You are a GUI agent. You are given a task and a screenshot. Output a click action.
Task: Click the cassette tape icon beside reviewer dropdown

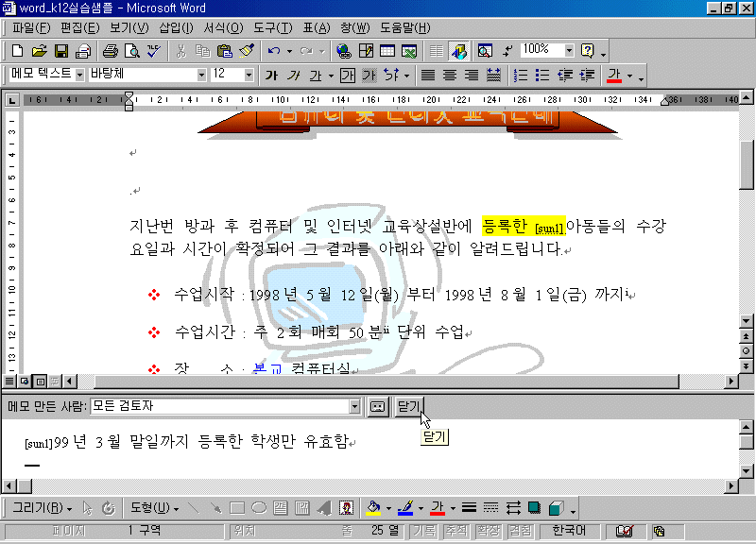[x=378, y=406]
